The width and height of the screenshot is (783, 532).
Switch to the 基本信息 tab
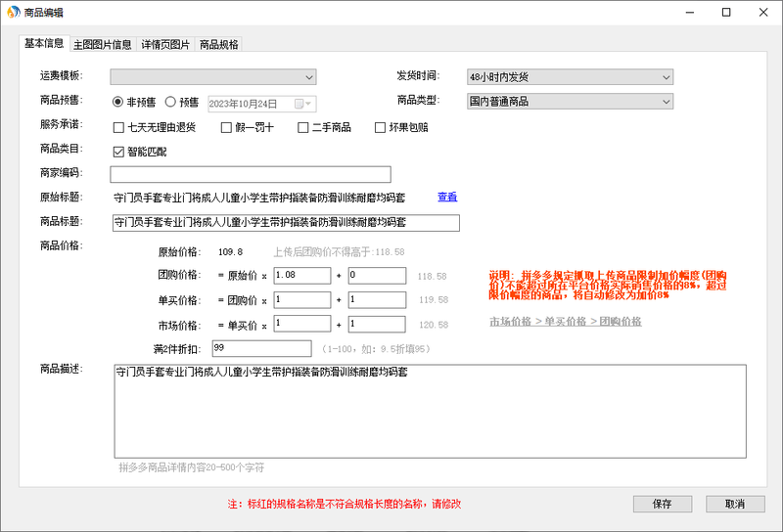pyautogui.click(x=44, y=43)
